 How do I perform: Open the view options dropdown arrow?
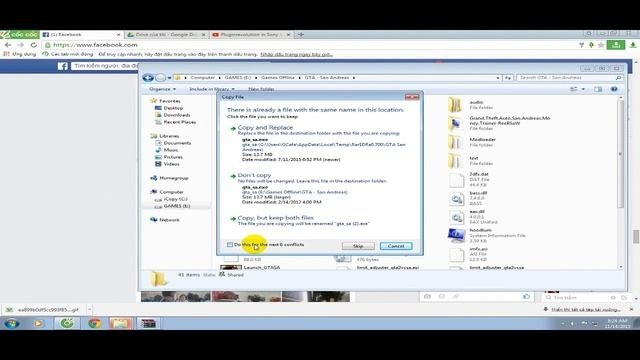point(583,89)
